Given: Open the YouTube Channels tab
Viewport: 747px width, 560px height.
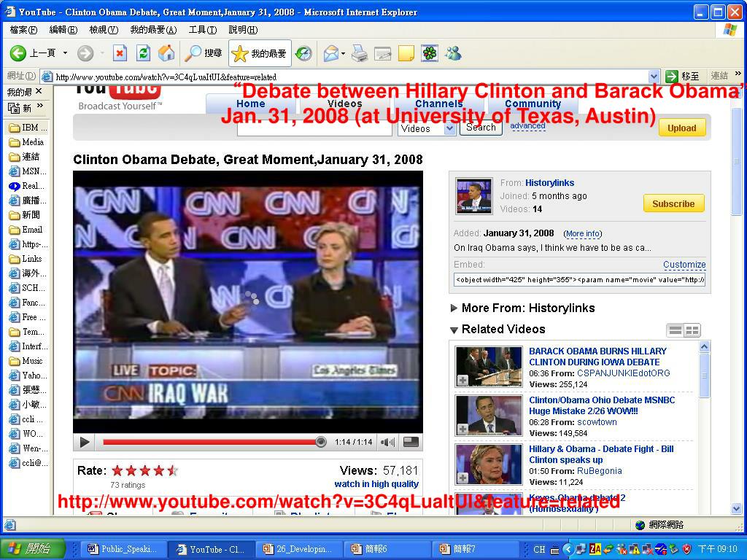Looking at the screenshot, I should (438, 104).
